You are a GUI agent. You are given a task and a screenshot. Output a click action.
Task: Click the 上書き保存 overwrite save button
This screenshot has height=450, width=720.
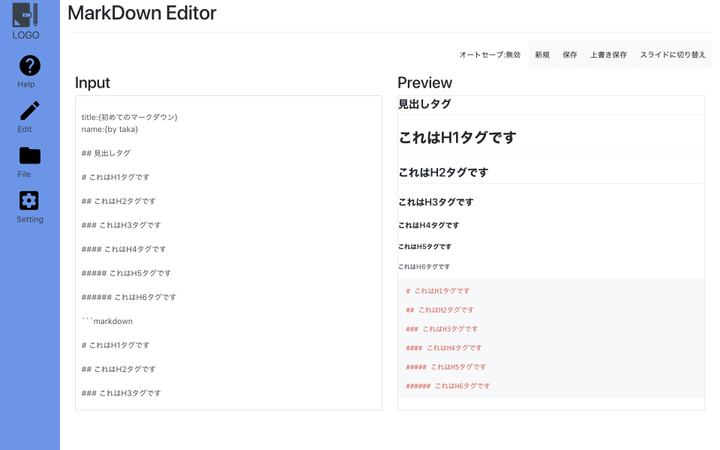point(608,55)
